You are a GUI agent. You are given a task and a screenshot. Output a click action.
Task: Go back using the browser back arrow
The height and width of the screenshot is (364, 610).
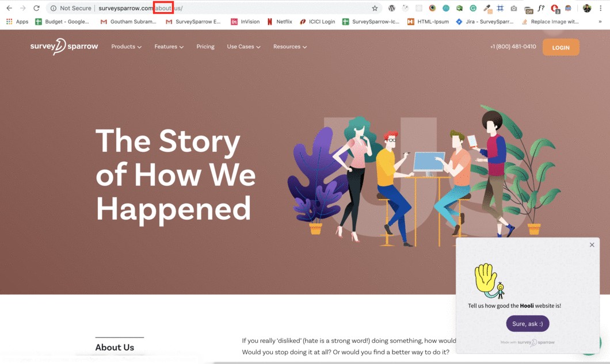point(9,8)
